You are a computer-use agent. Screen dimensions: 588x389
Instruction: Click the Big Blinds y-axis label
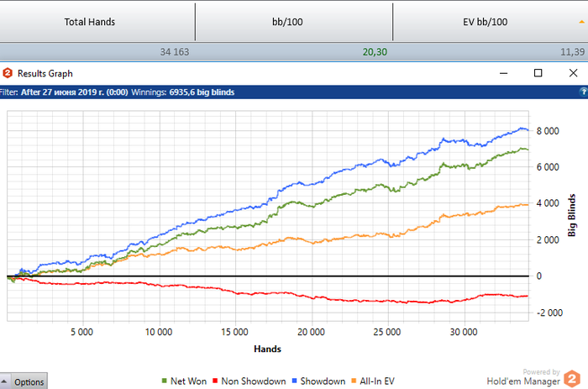click(x=571, y=215)
